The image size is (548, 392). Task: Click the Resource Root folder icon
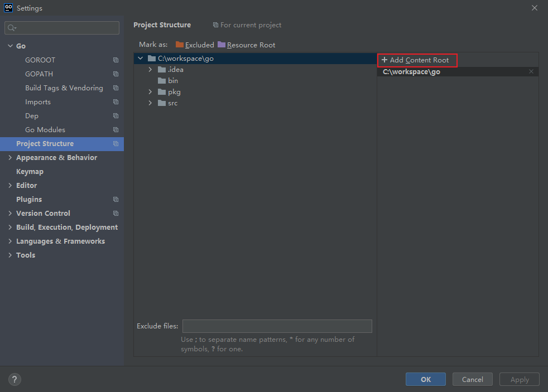(x=222, y=45)
